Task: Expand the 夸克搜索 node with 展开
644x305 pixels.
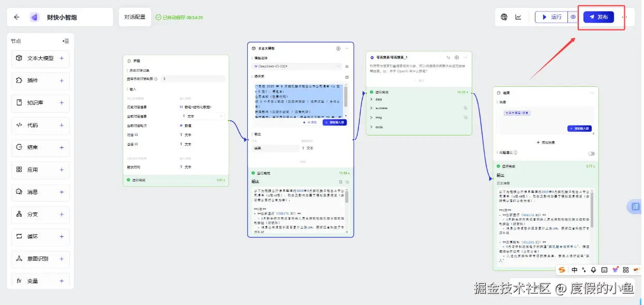Action: coord(419,81)
